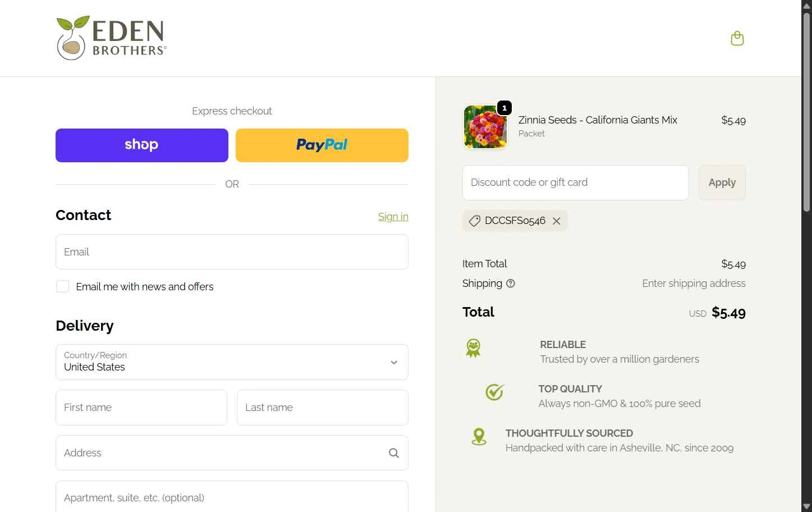Click the item quantity badge on the thumbnail
This screenshot has width=812, height=512.
point(504,108)
